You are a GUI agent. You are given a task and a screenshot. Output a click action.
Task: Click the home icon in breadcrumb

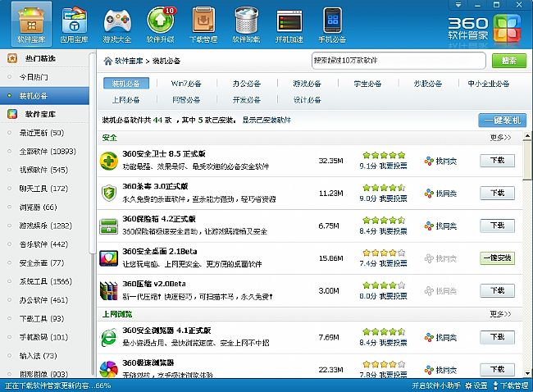pyautogui.click(x=107, y=61)
